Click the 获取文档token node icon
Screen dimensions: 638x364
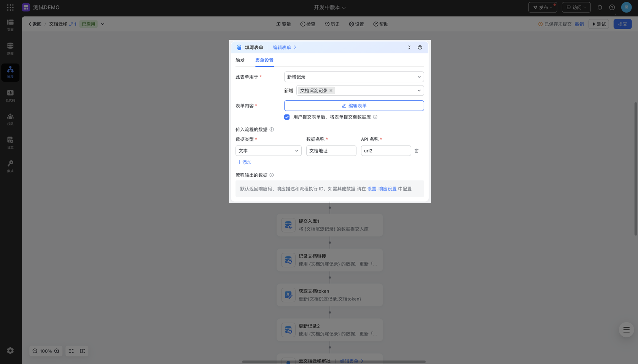(288, 295)
